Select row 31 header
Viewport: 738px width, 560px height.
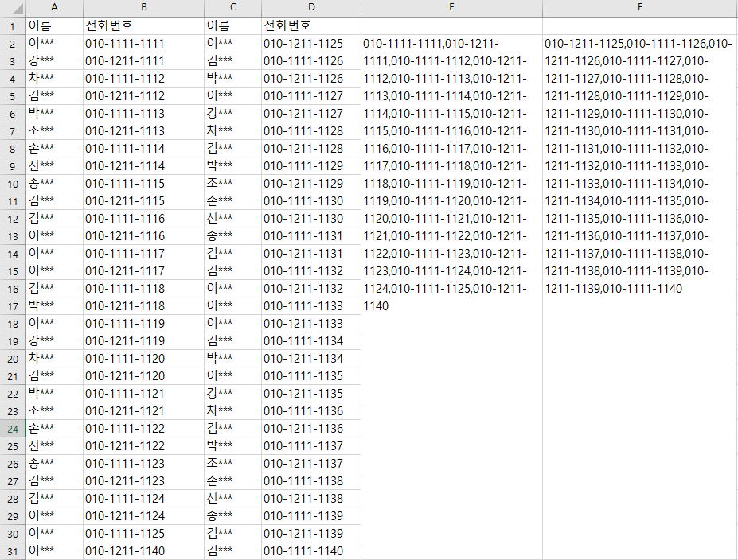pos(13,550)
